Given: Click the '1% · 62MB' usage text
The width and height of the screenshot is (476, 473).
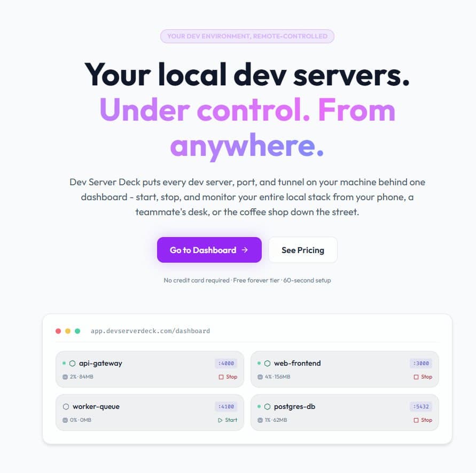Looking at the screenshot, I should [276, 420].
